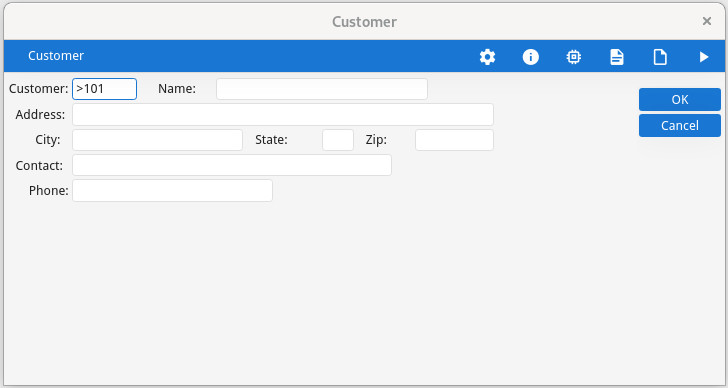Click the Zip code field

455,140
